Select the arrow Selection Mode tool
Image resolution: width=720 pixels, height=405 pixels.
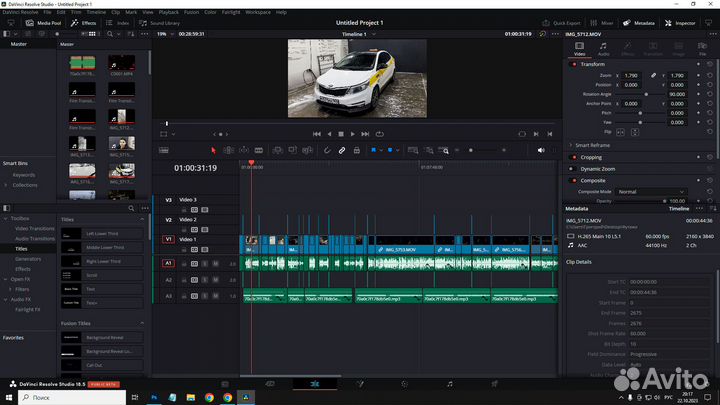pyautogui.click(x=213, y=150)
